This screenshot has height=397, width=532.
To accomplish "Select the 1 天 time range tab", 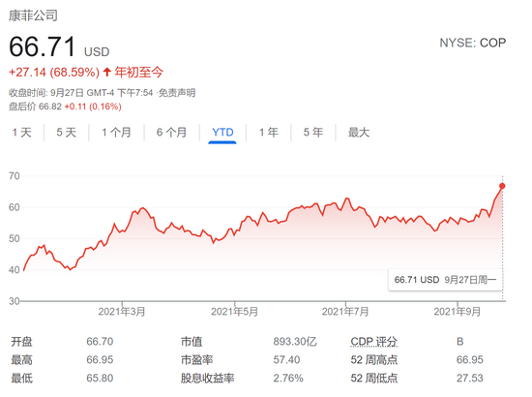I will (21, 132).
